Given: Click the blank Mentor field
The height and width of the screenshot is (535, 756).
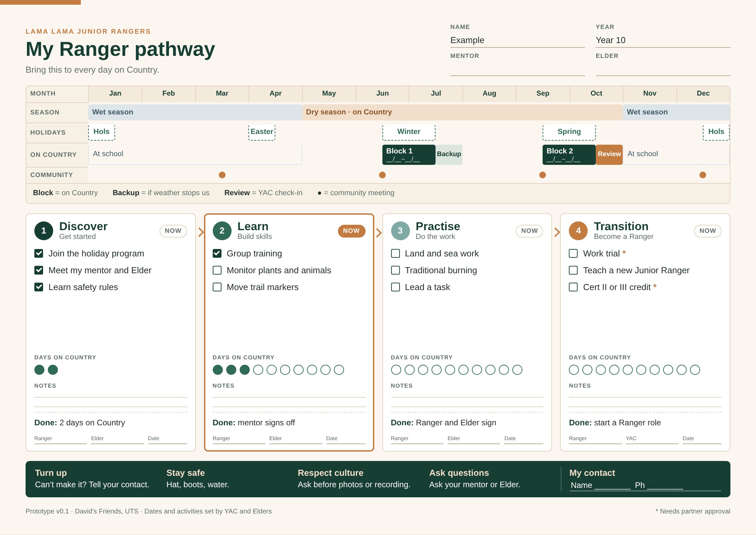Looking at the screenshot, I should click(x=518, y=69).
